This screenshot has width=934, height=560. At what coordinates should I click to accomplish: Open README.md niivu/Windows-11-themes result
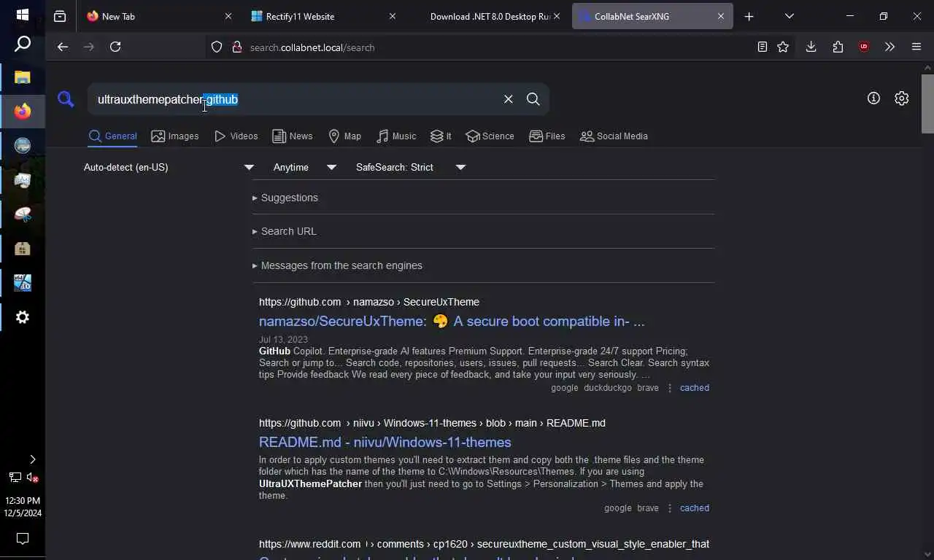[385, 442]
